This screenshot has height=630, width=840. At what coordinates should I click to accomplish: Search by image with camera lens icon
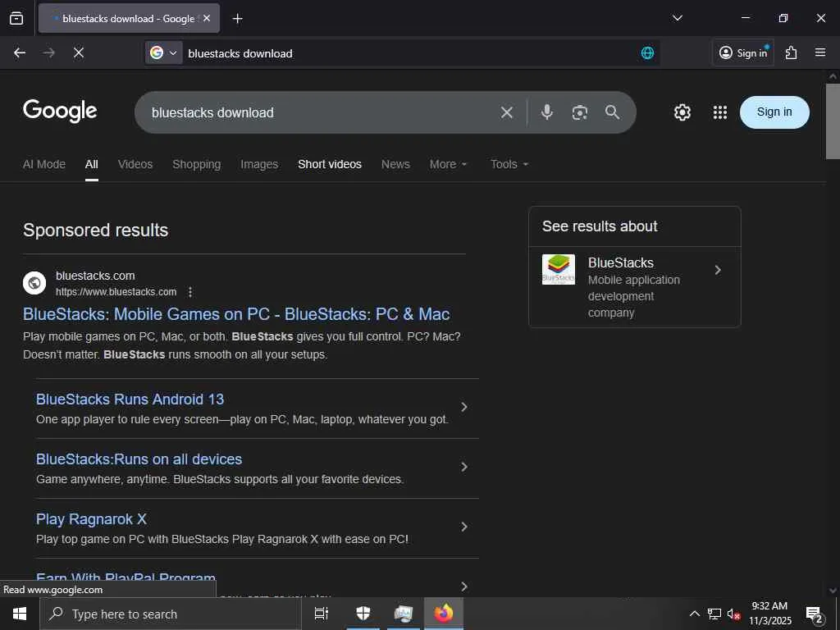580,112
